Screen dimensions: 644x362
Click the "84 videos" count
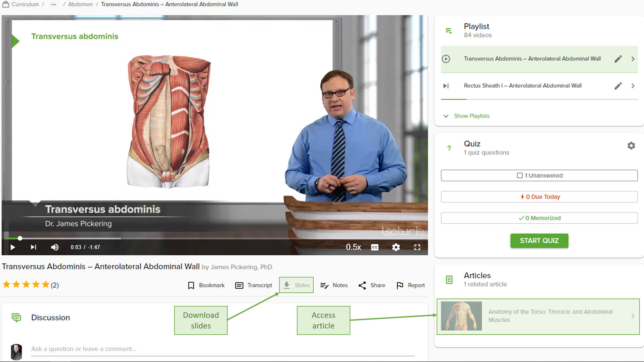click(x=478, y=35)
